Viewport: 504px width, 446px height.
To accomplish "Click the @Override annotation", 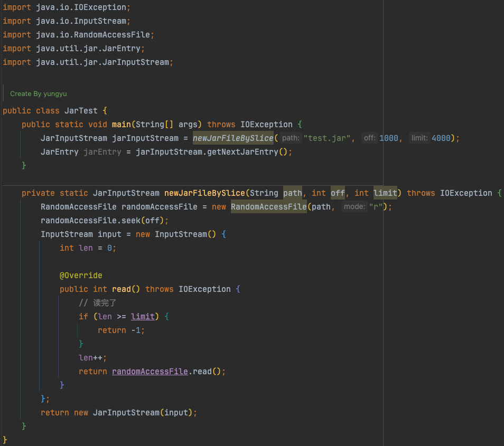I will click(x=81, y=276).
